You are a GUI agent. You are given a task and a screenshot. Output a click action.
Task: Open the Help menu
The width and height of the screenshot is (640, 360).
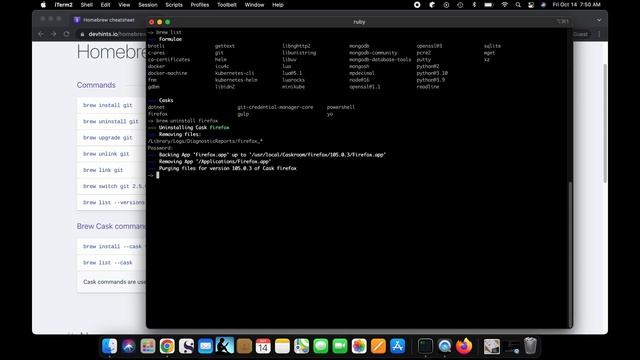[278, 5]
